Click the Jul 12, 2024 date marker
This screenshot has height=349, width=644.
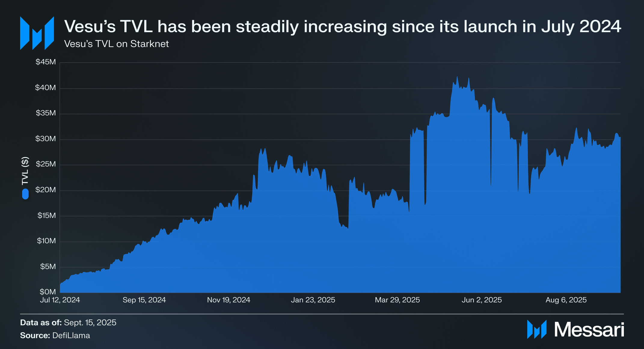tap(60, 300)
